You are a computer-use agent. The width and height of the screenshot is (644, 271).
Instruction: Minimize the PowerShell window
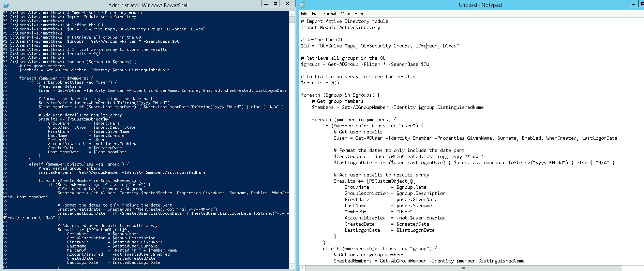(266, 4)
